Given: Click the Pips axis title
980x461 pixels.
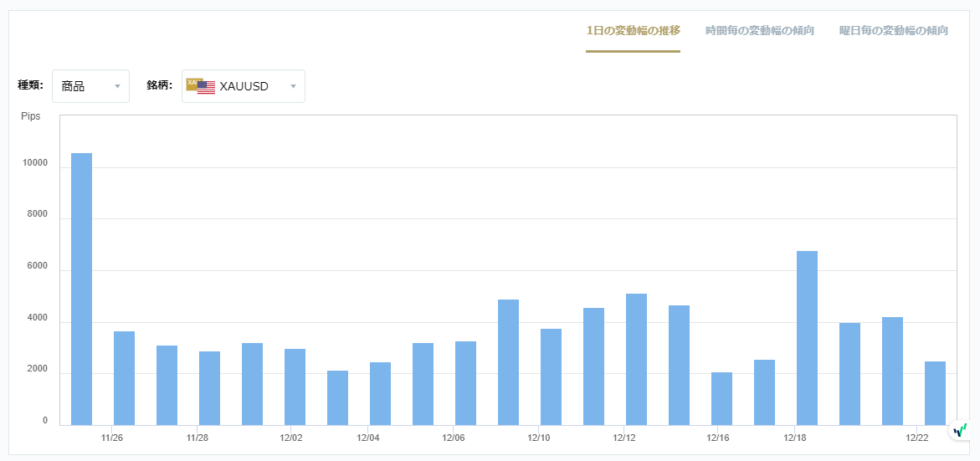Looking at the screenshot, I should tap(31, 117).
